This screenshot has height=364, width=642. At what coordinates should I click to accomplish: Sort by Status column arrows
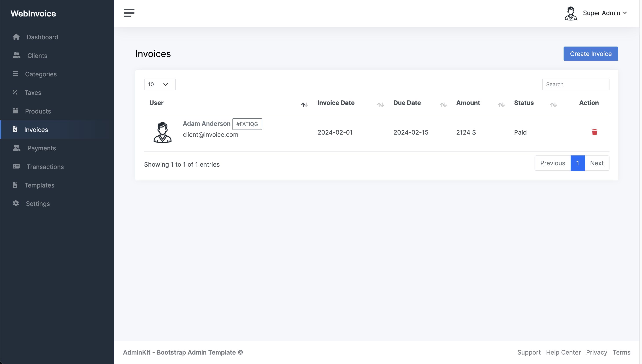pos(553,105)
